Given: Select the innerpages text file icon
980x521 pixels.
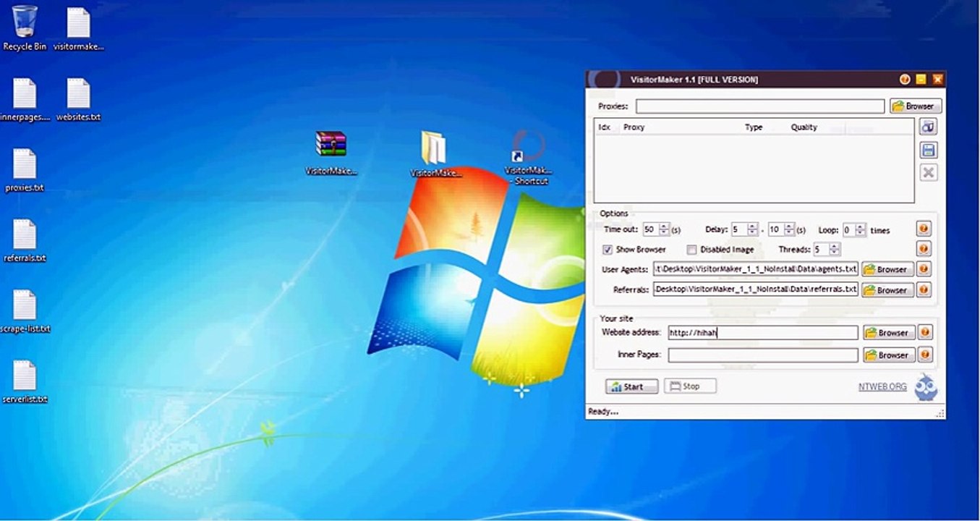Looking at the screenshot, I should tap(25, 99).
